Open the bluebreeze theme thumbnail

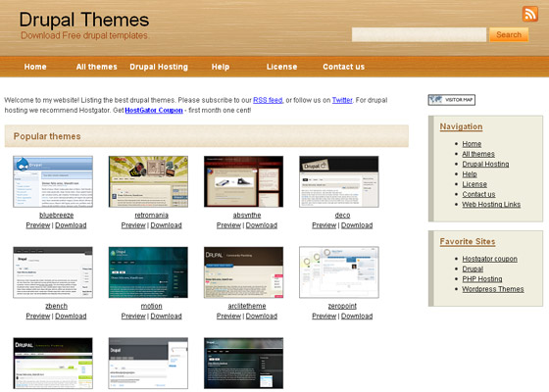(x=53, y=181)
